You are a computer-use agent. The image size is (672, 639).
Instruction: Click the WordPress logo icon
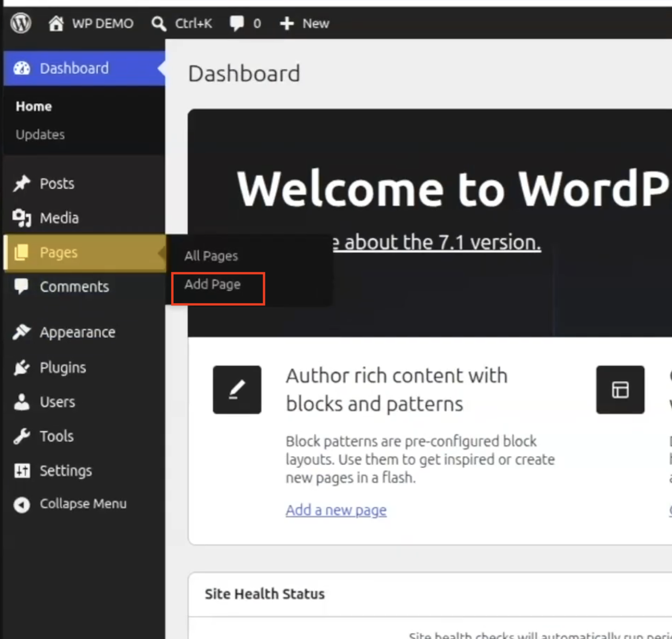(x=21, y=23)
